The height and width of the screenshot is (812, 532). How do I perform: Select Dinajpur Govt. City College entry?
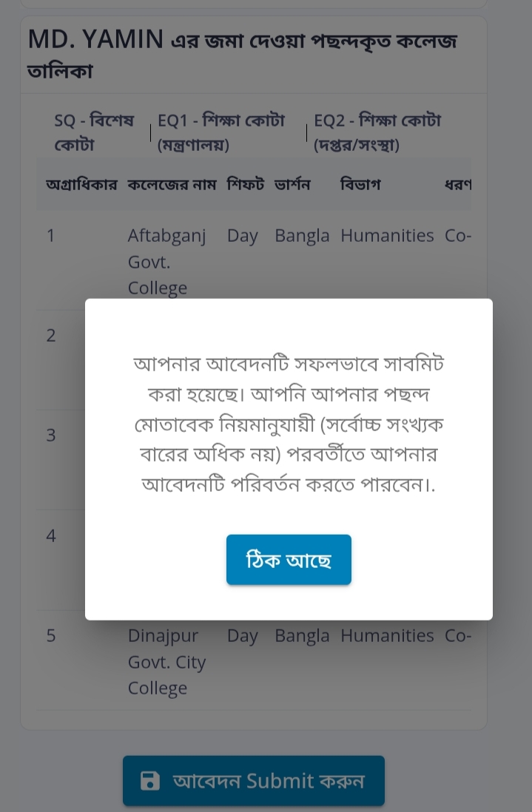(x=166, y=661)
